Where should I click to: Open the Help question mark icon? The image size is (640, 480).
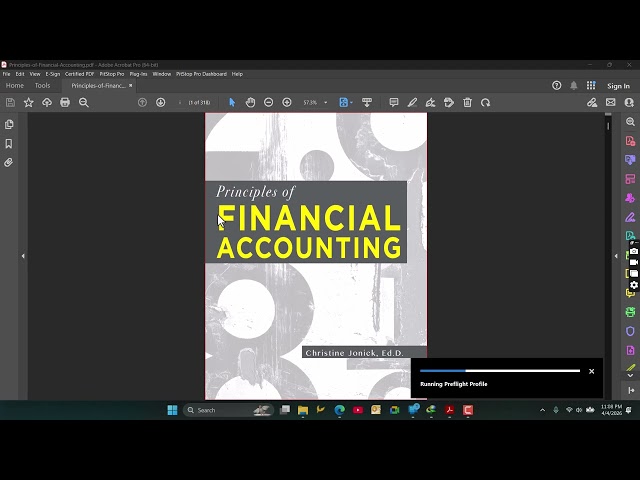(556, 85)
